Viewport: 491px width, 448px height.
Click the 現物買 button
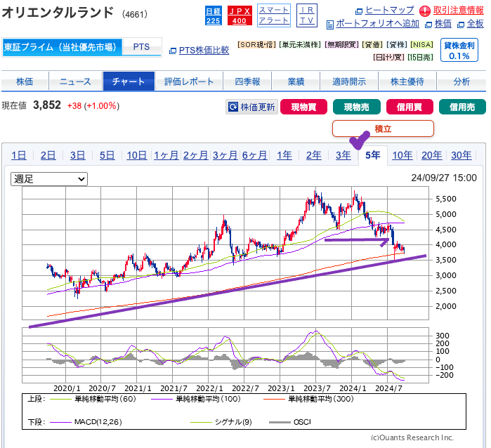coord(303,107)
